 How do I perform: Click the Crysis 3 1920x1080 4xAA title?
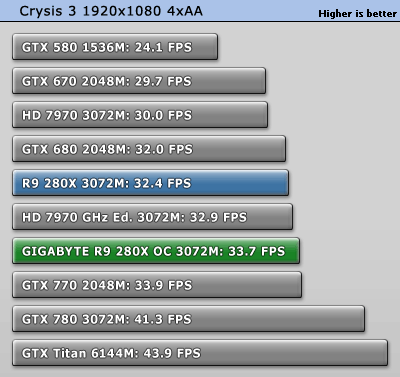(111, 11)
